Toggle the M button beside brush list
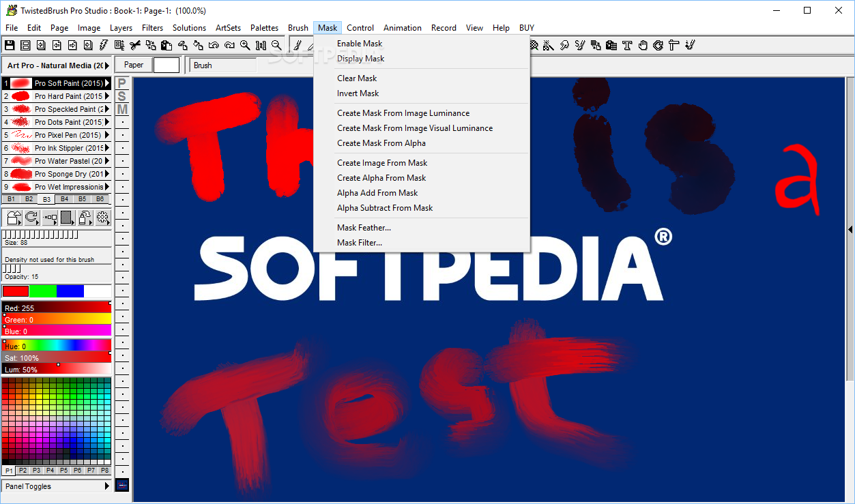 (121, 109)
